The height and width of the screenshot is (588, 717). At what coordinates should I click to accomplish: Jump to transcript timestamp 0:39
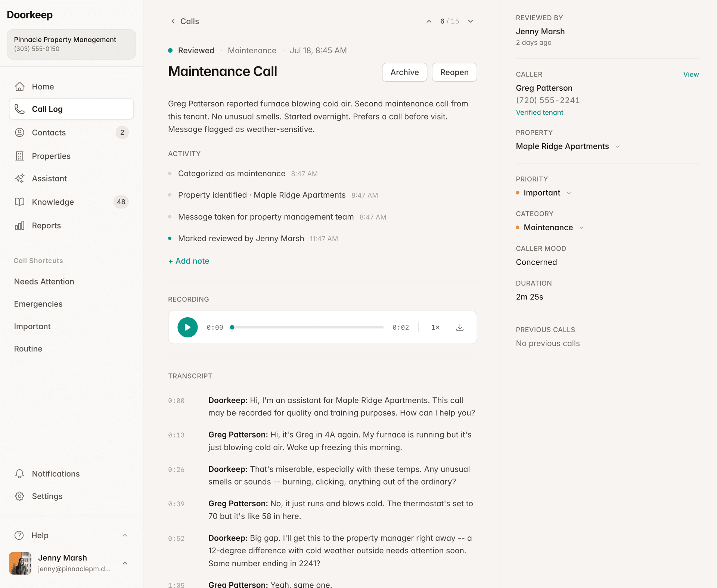point(176,504)
